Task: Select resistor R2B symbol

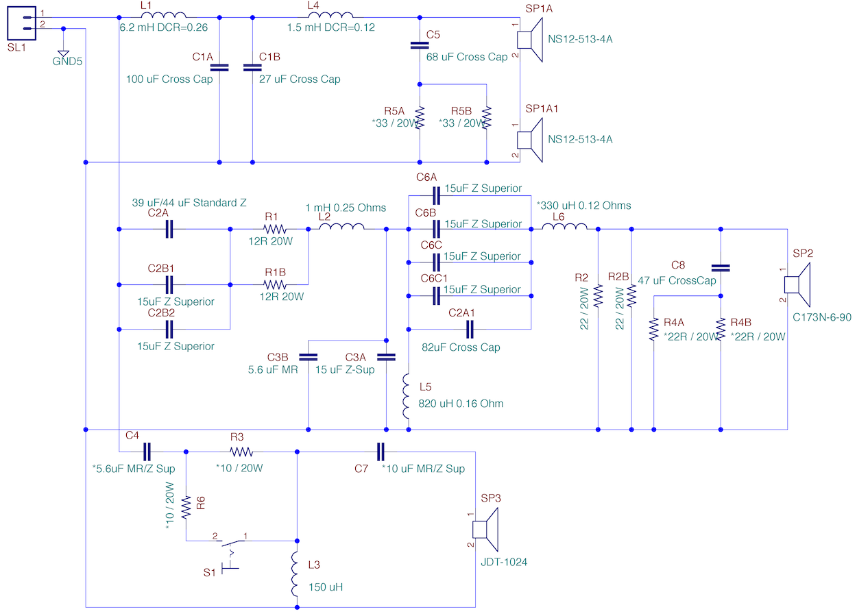Action: (631, 295)
